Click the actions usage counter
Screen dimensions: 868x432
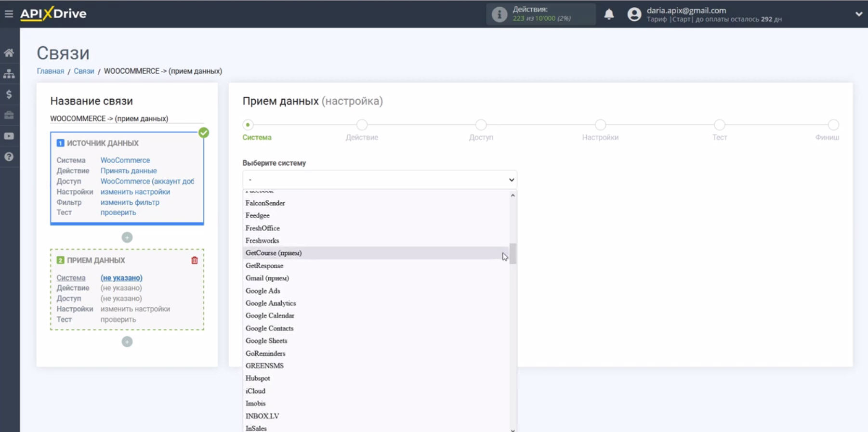tap(542, 14)
